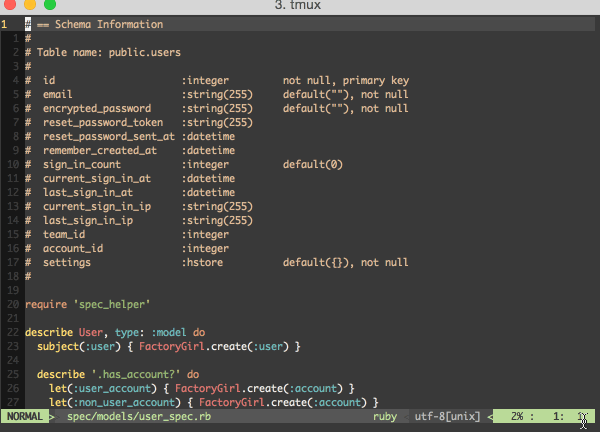Click ':datetime' on remember_created_at row

[208, 150]
